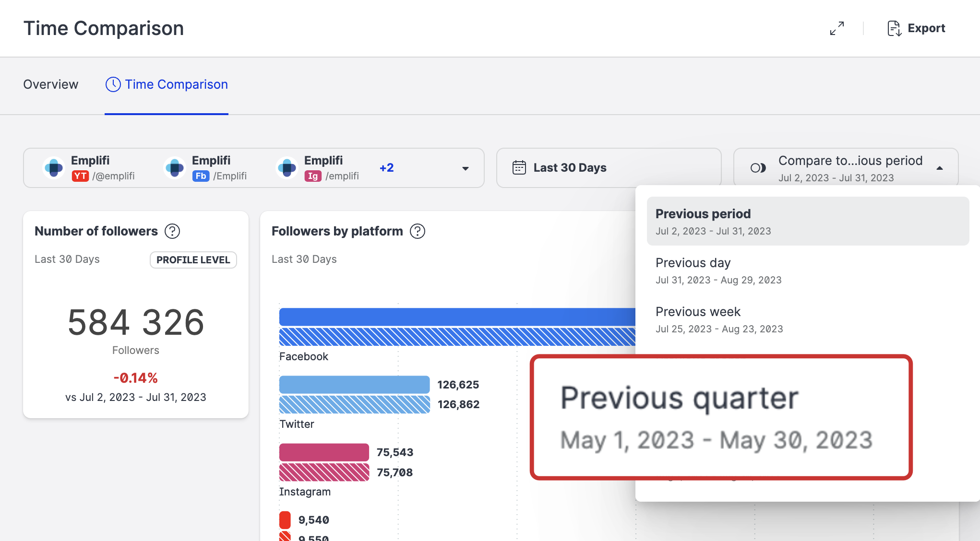Click the +2 more profiles link

click(x=386, y=168)
